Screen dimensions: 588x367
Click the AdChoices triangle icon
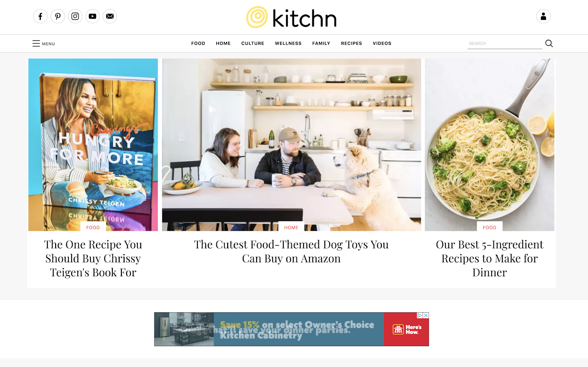(420, 315)
